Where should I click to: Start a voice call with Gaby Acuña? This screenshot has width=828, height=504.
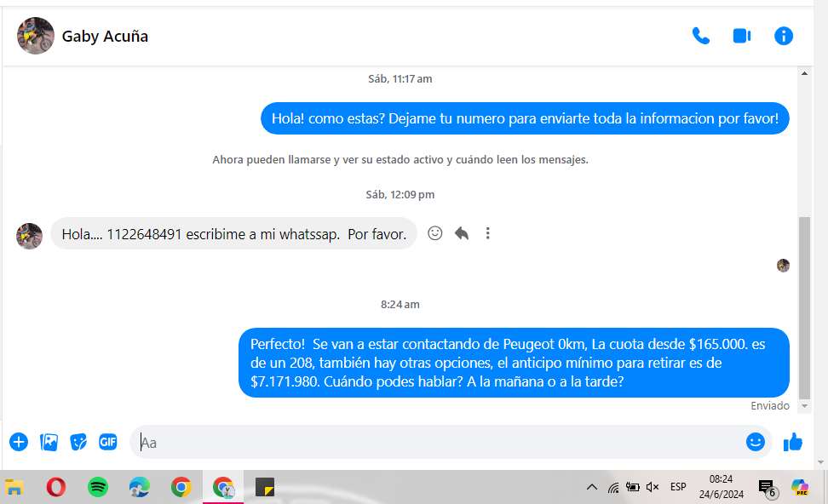(700, 36)
